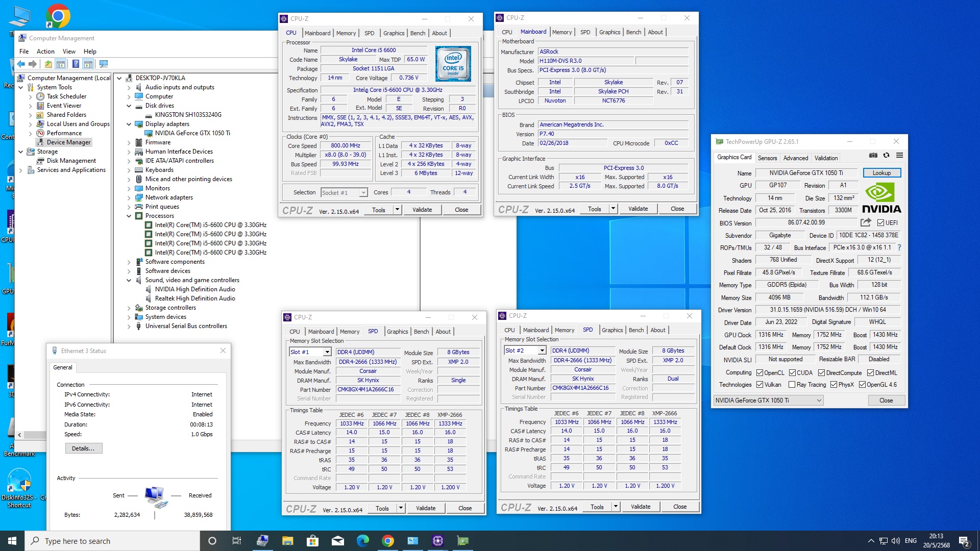Toggle the OpenGL 4.6 checkbox
The height and width of the screenshot is (551, 980).
[862, 385]
